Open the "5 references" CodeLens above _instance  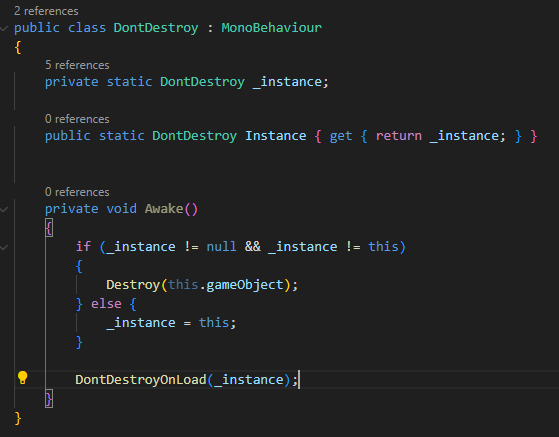[x=77, y=65]
